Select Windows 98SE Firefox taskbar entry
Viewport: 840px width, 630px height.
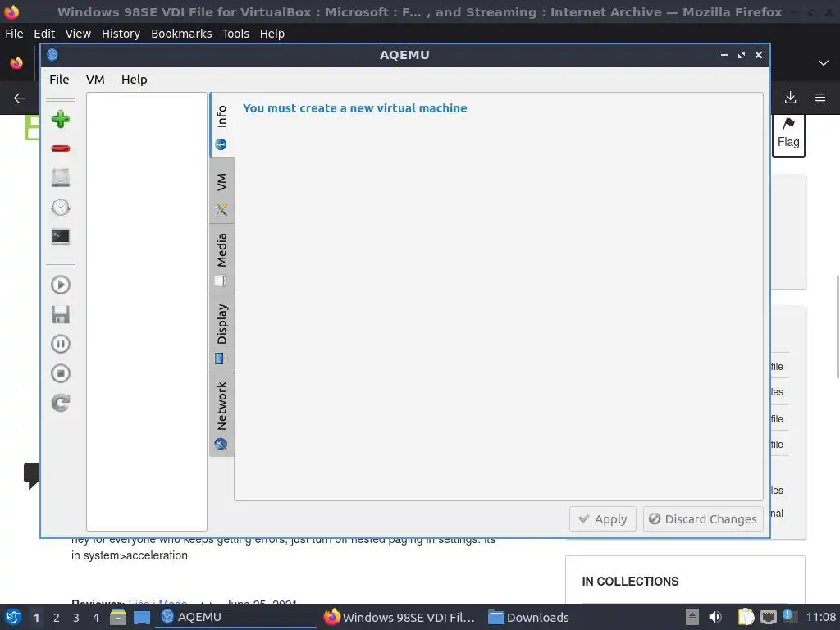[x=399, y=617]
